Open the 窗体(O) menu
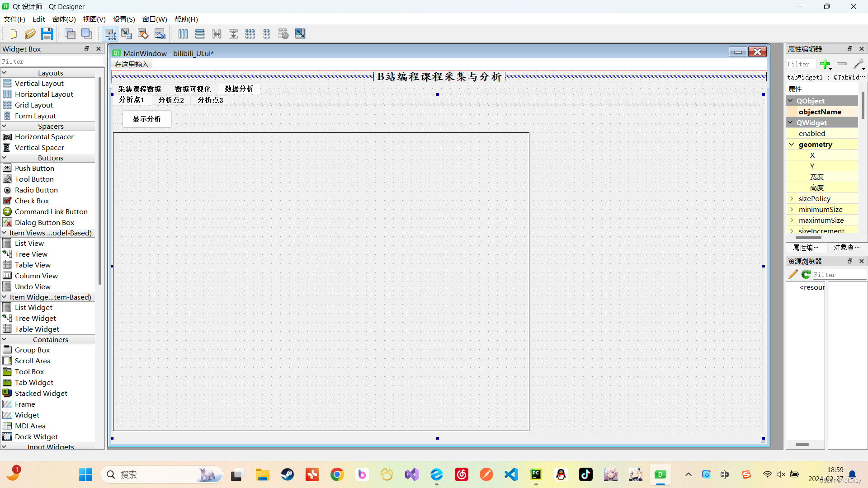The height and width of the screenshot is (488, 868). (x=64, y=19)
